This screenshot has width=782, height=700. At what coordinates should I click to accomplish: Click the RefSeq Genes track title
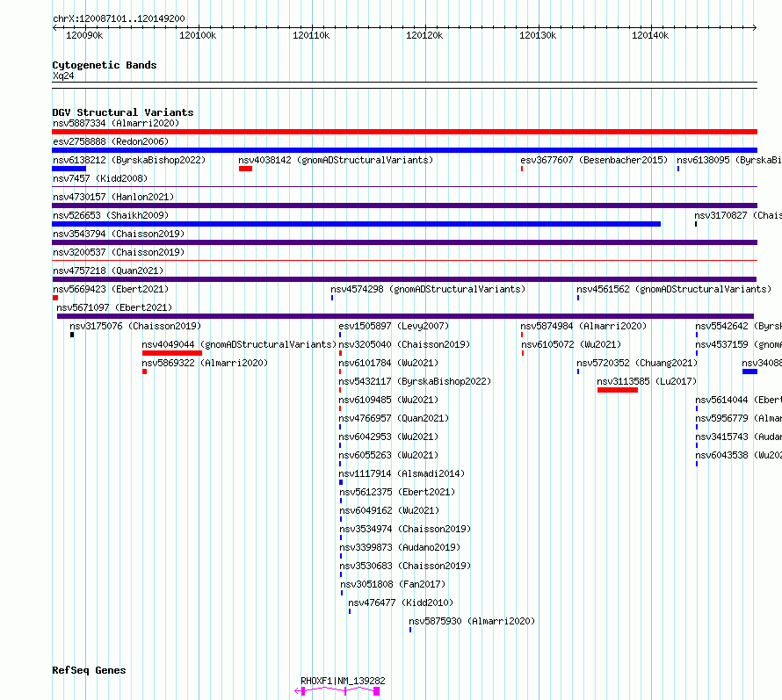pos(89,671)
